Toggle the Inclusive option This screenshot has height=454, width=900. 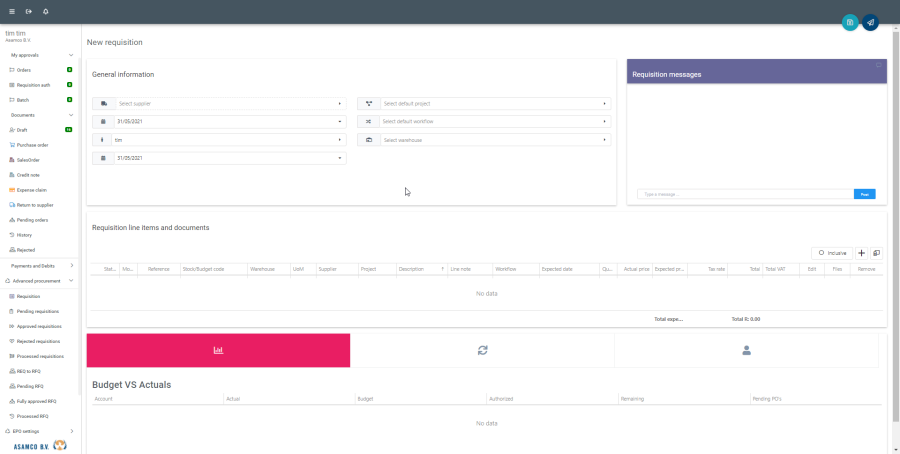tap(832, 253)
